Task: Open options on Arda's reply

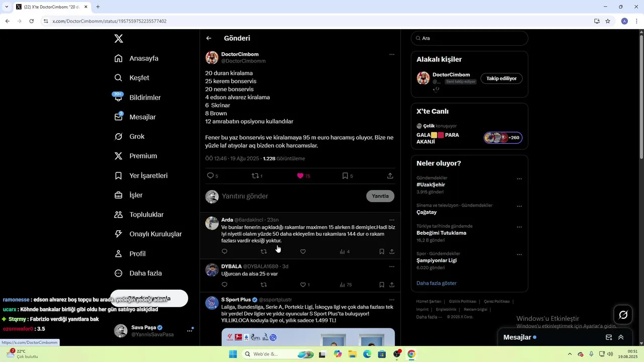Action: pos(392,220)
